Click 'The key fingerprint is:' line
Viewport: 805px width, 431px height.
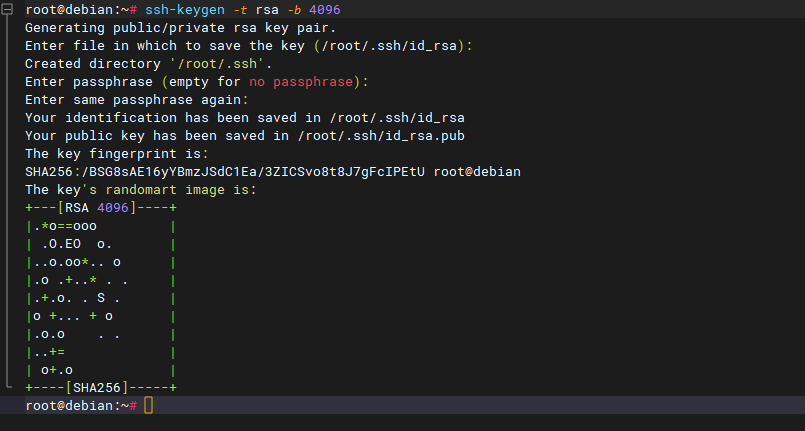point(117,153)
